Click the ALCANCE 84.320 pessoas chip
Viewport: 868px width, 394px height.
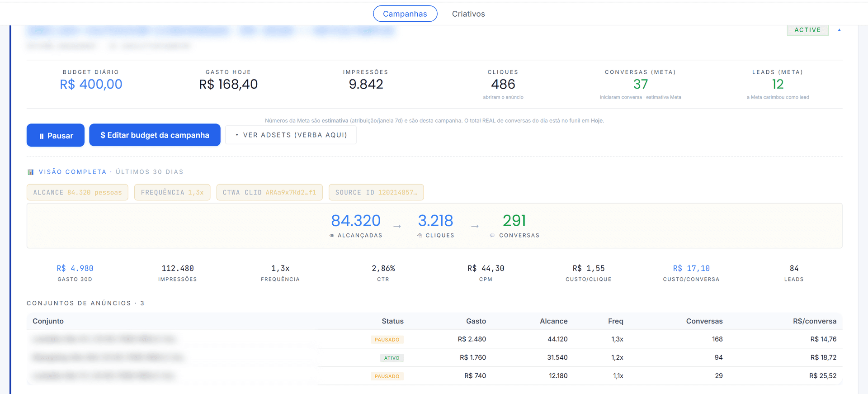tap(77, 192)
